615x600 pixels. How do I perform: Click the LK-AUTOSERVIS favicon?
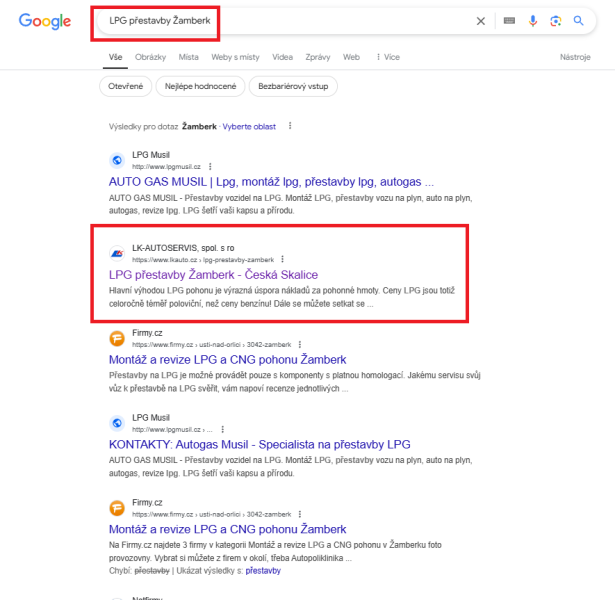[x=117, y=253]
